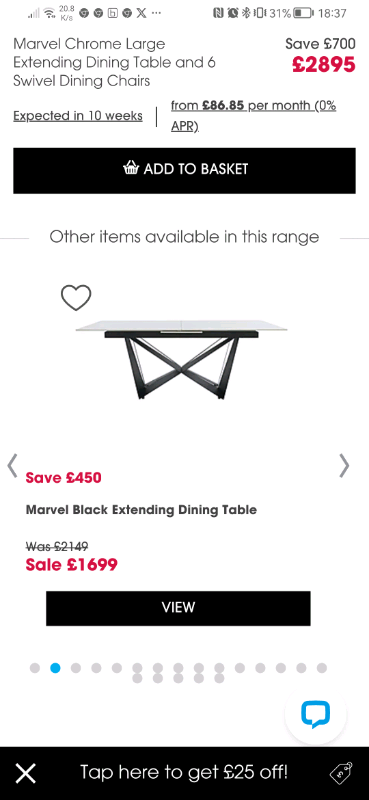Screen dimensions: 369x800
Task: Open the £86.85 per month finance link
Action: [253, 116]
